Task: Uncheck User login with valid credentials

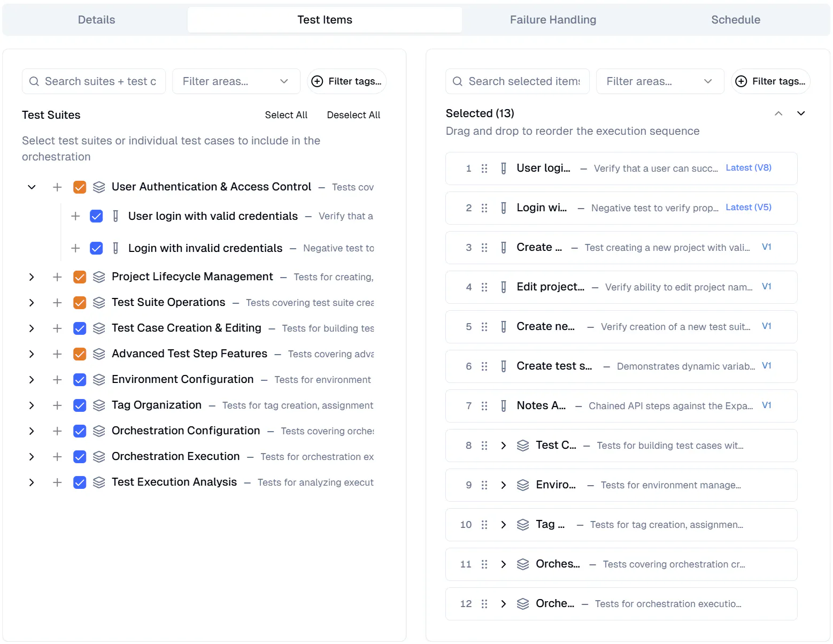Action: tap(96, 216)
